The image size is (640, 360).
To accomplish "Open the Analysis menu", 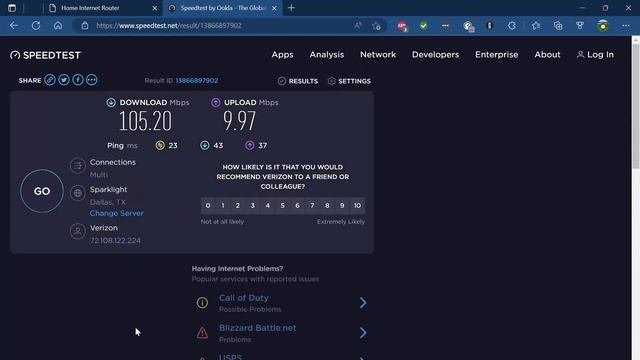I will (327, 55).
